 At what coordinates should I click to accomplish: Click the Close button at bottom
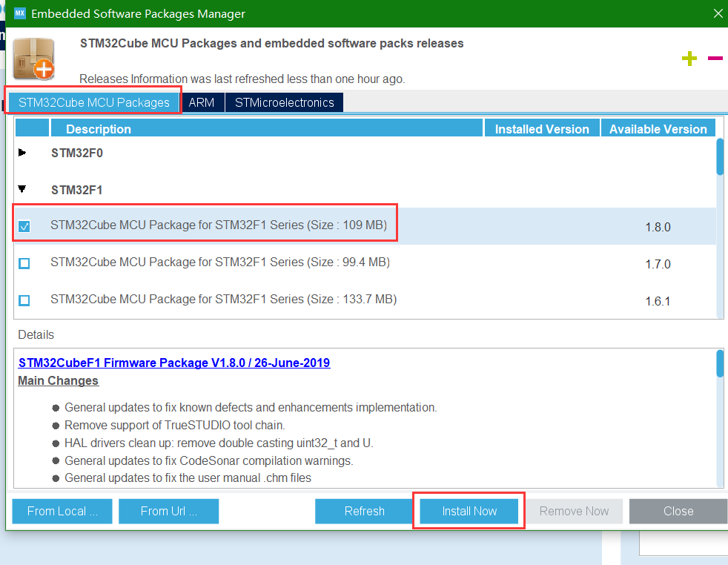(x=678, y=511)
